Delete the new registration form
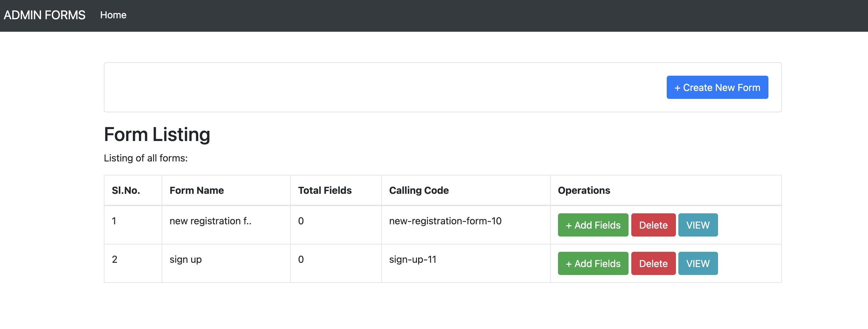The width and height of the screenshot is (868, 329). 653,225
